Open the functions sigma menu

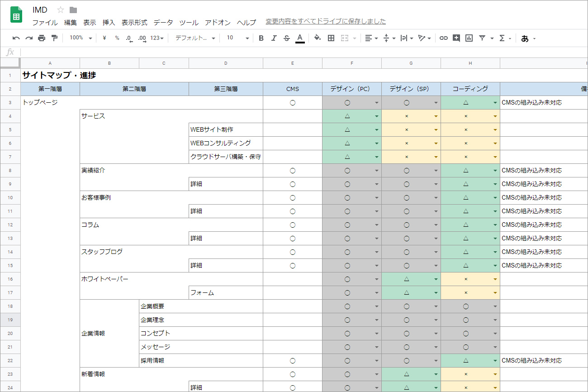[505, 38]
